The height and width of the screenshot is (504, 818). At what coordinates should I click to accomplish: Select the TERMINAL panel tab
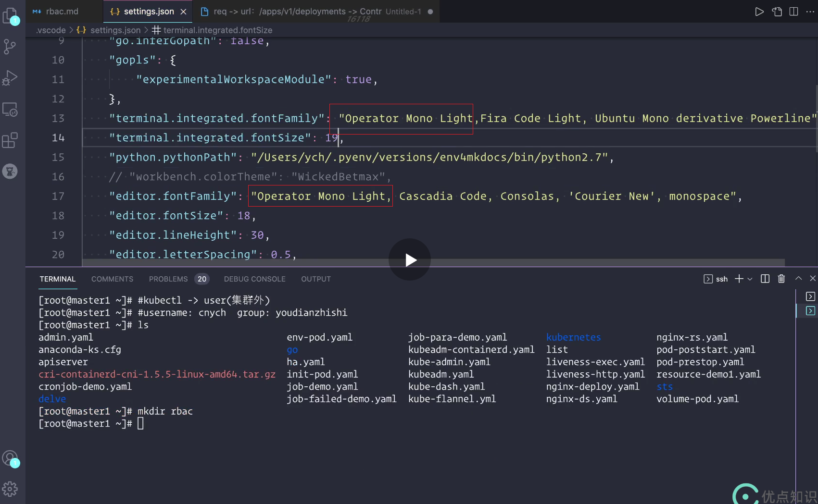point(58,279)
